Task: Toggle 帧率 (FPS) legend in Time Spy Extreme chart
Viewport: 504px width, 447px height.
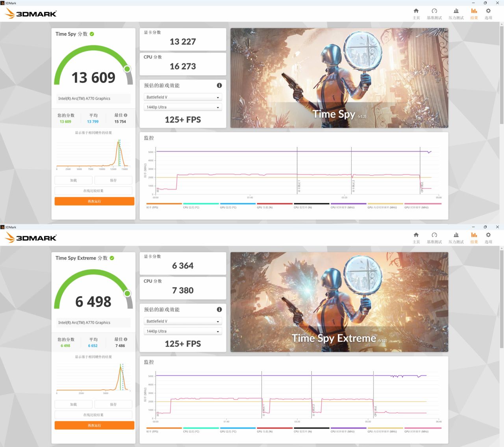Action: point(164,430)
